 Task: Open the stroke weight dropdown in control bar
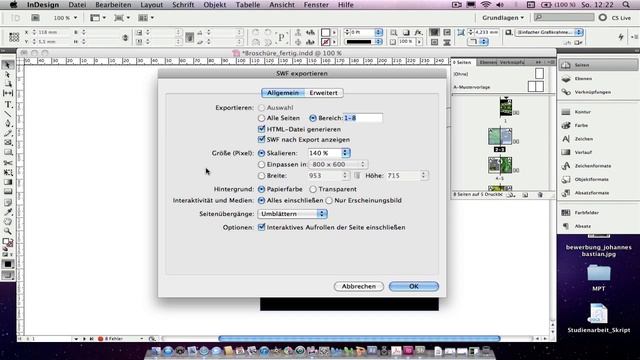[378, 32]
